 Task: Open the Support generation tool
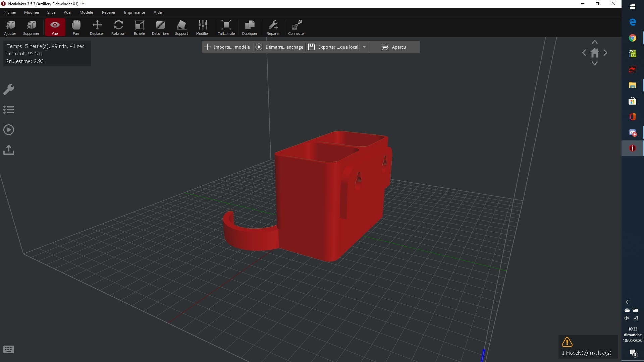coord(181,27)
